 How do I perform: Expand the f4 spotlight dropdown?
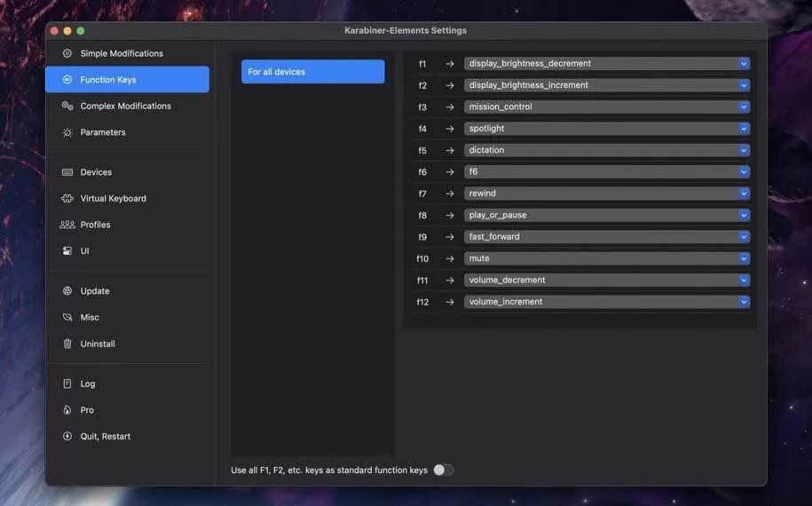pos(607,129)
